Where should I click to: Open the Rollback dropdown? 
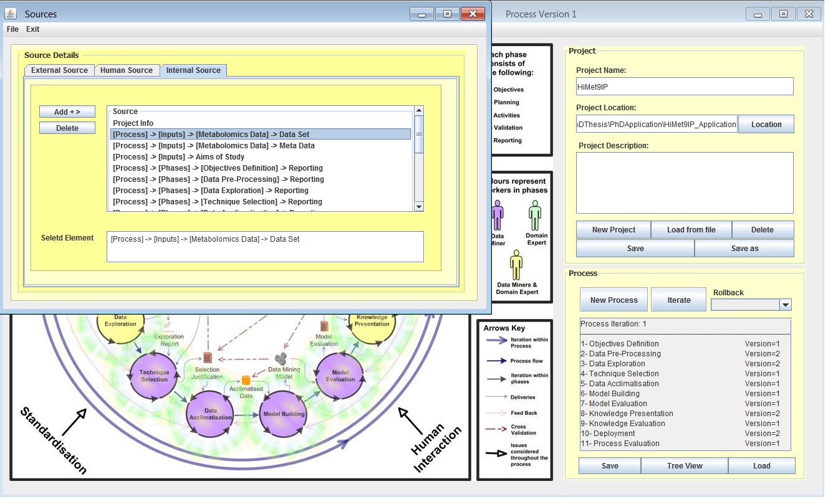coord(785,305)
